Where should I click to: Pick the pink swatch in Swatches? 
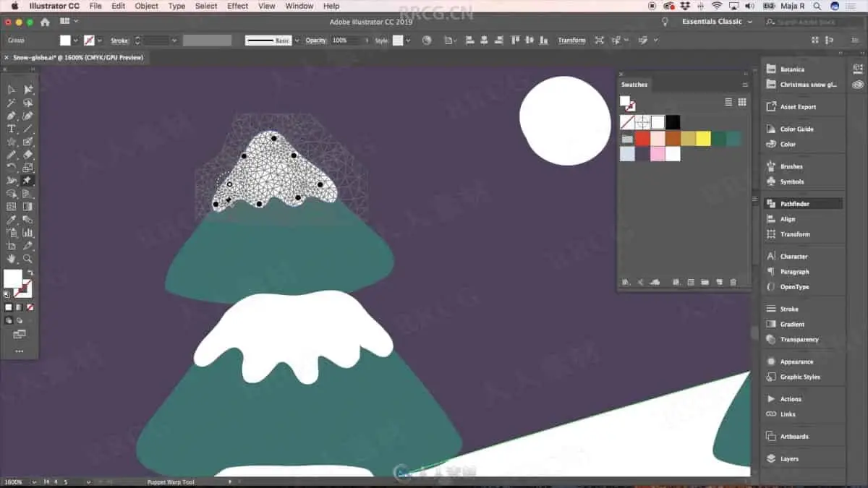[x=658, y=154]
